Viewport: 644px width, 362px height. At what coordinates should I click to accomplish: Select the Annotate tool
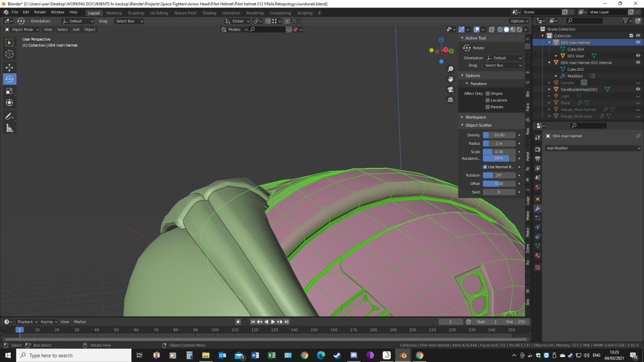coord(10,116)
